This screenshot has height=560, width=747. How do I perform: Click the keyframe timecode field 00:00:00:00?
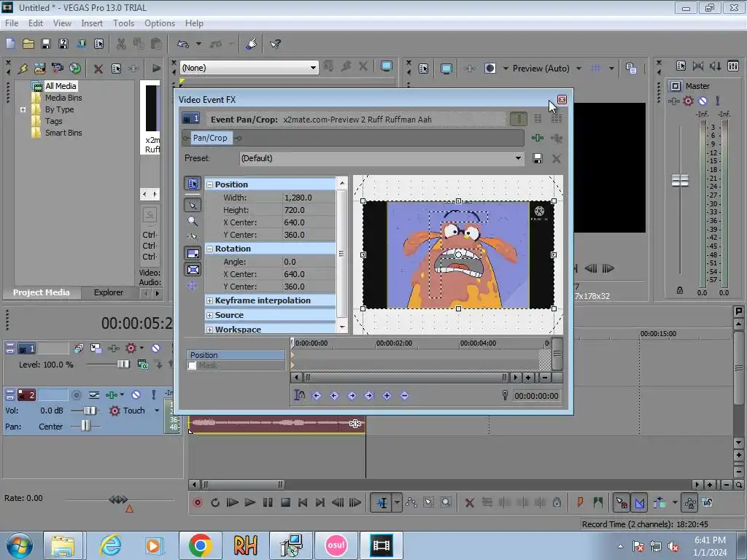point(536,396)
